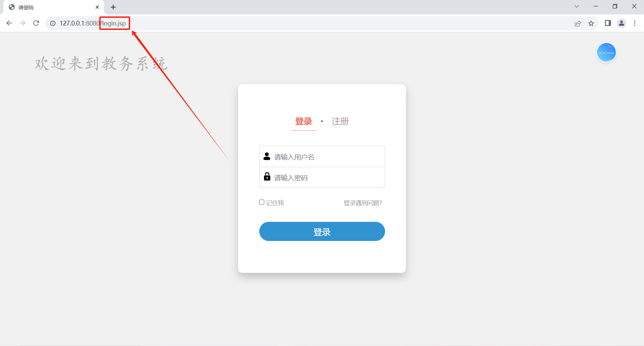Open the 登录遇到问题? link
Image resolution: width=644 pixels, height=346 pixels.
tap(363, 203)
